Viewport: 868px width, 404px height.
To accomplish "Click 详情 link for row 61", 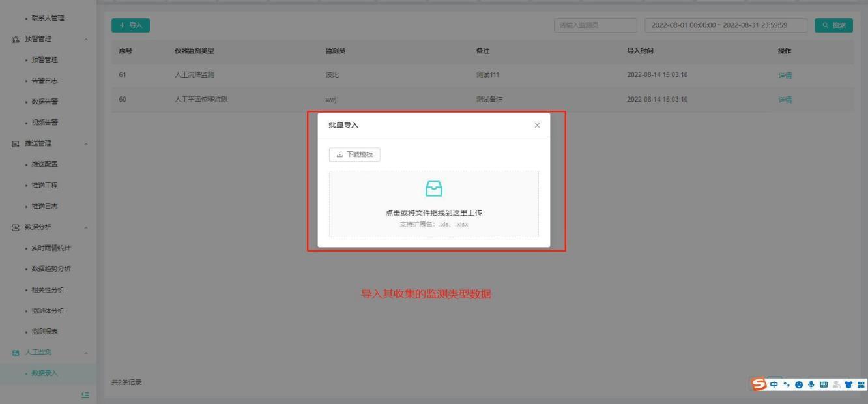I will tap(785, 75).
